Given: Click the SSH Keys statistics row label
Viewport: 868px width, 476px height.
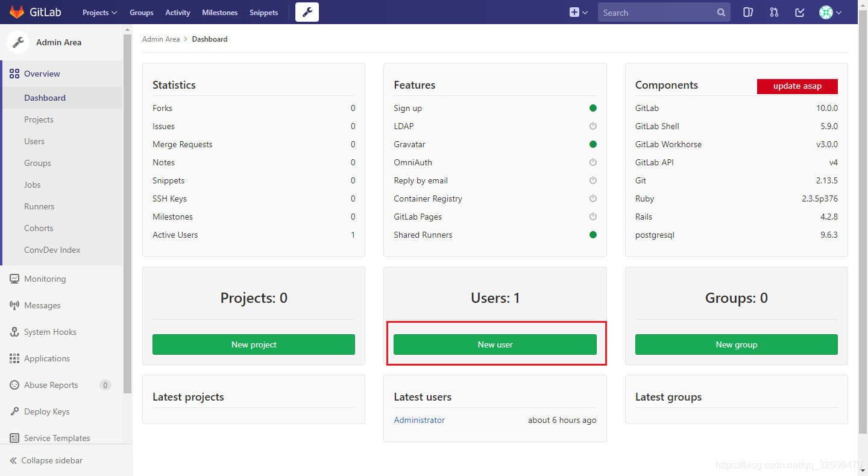Looking at the screenshot, I should tap(169, 198).
